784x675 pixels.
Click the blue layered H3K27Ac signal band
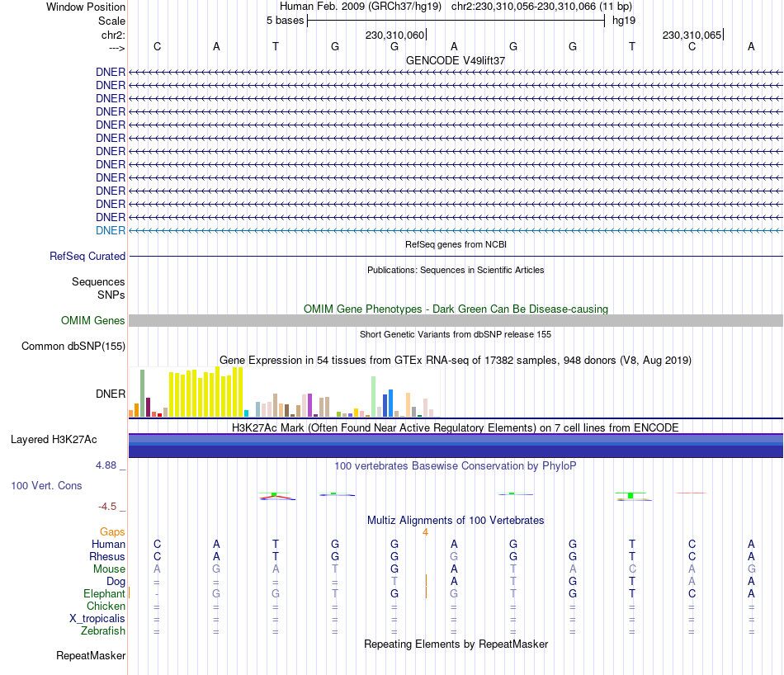[x=456, y=446]
